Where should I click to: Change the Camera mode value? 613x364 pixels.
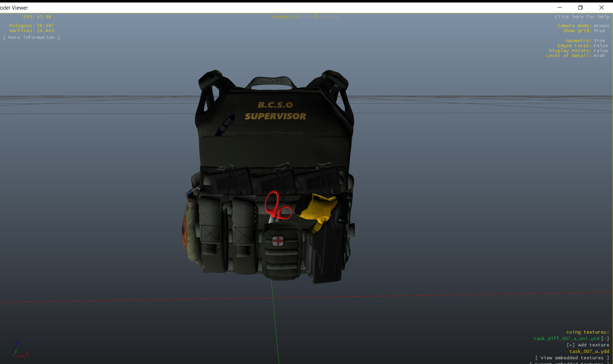click(x=601, y=26)
